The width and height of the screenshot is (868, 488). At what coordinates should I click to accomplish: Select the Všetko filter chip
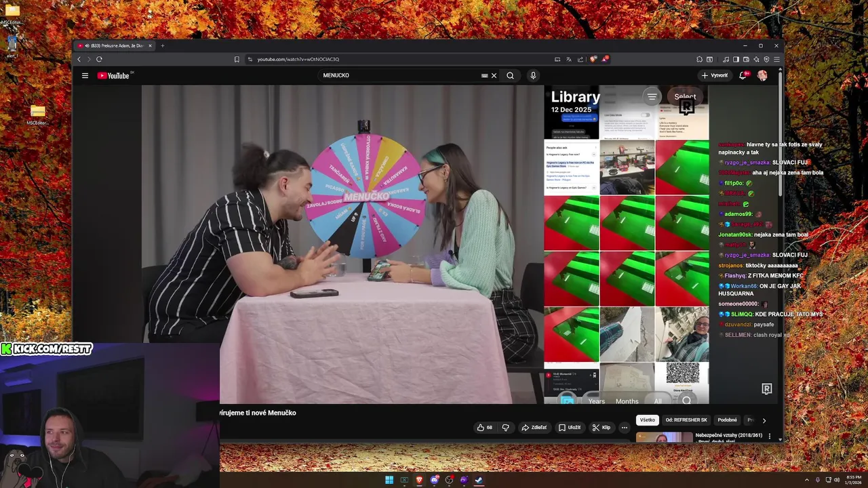click(x=648, y=420)
